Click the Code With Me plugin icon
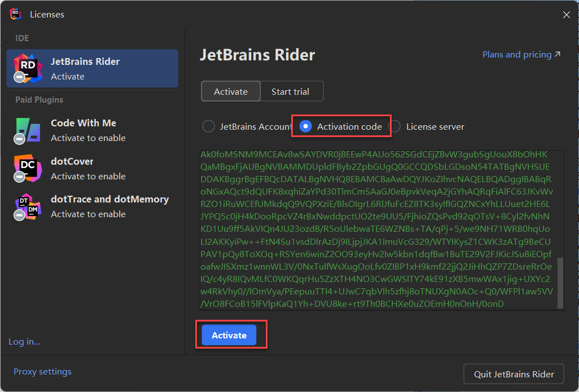The height and width of the screenshot is (392, 579). [28, 130]
